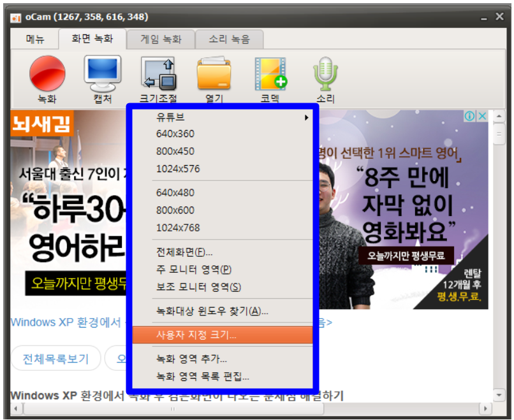This screenshot has width=514, height=420.
Task: Click the horizontal scrollbar right arrow
Action: click(485, 409)
